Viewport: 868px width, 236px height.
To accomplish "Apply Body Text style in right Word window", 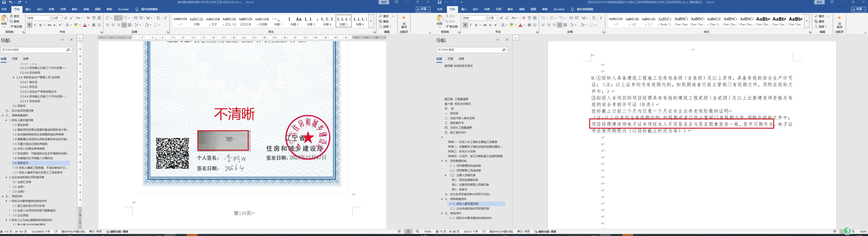I will (665, 21).
